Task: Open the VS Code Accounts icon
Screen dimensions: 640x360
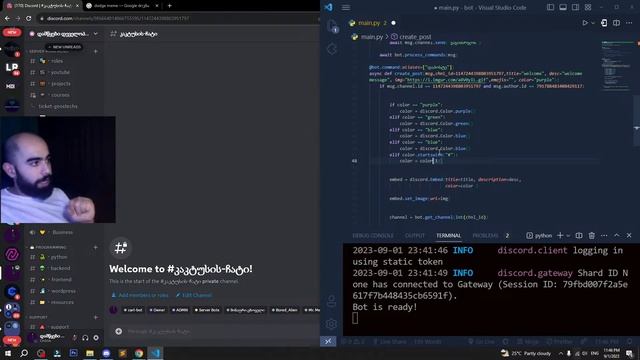Action: coord(331,302)
